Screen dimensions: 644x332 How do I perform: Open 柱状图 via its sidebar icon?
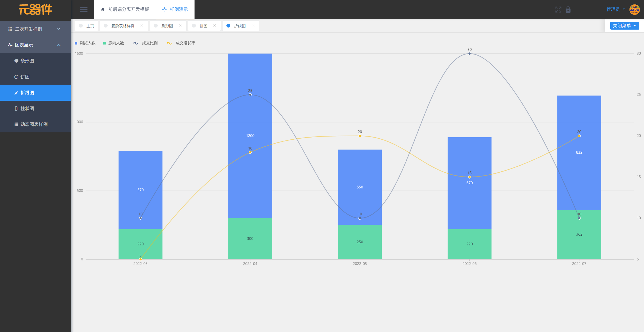pyautogui.click(x=16, y=109)
